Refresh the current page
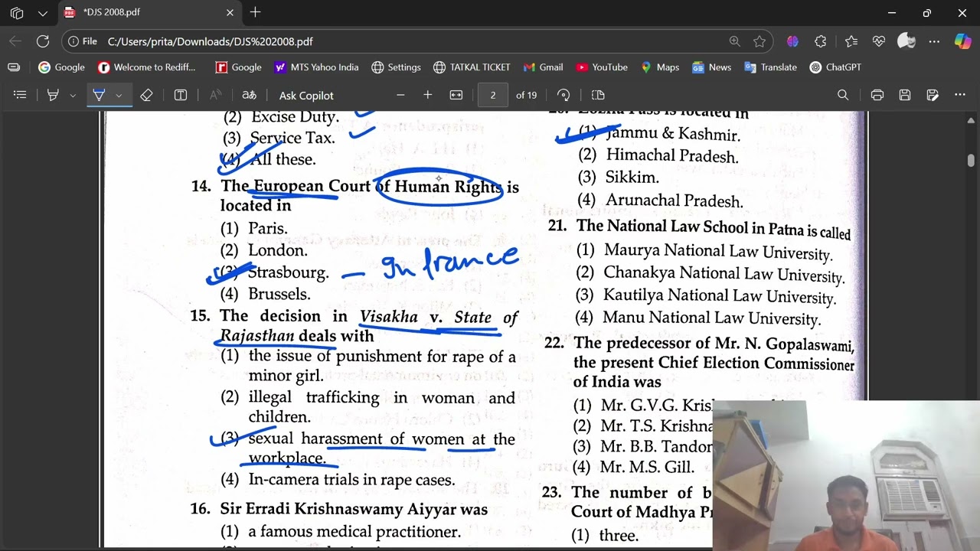 pos(43,41)
